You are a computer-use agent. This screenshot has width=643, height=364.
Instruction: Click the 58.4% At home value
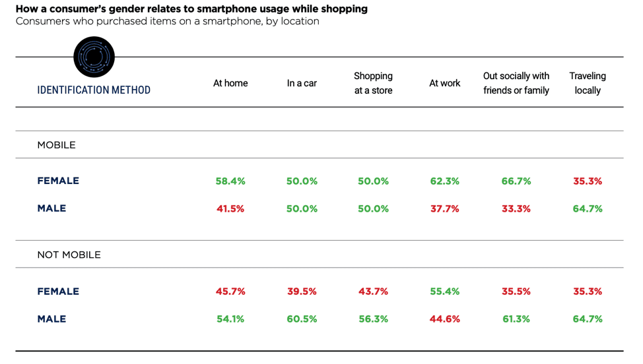(230, 181)
